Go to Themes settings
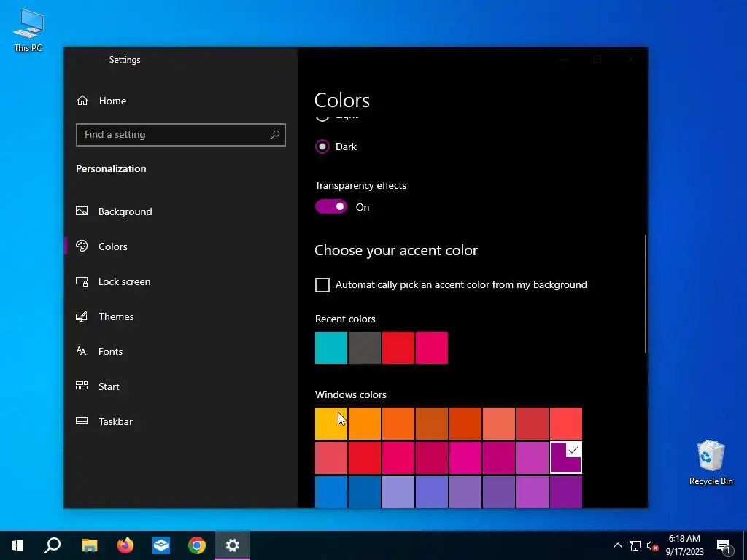 coord(116,316)
